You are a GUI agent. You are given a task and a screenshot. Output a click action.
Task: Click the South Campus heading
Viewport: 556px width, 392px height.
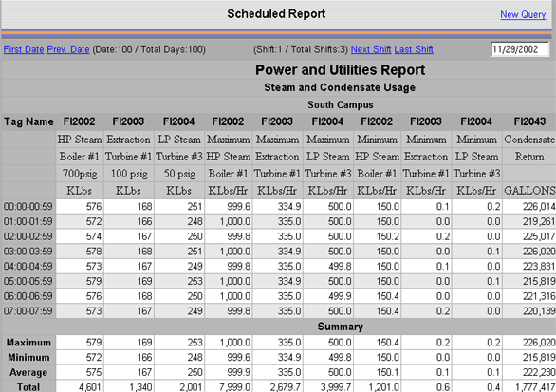(x=341, y=104)
